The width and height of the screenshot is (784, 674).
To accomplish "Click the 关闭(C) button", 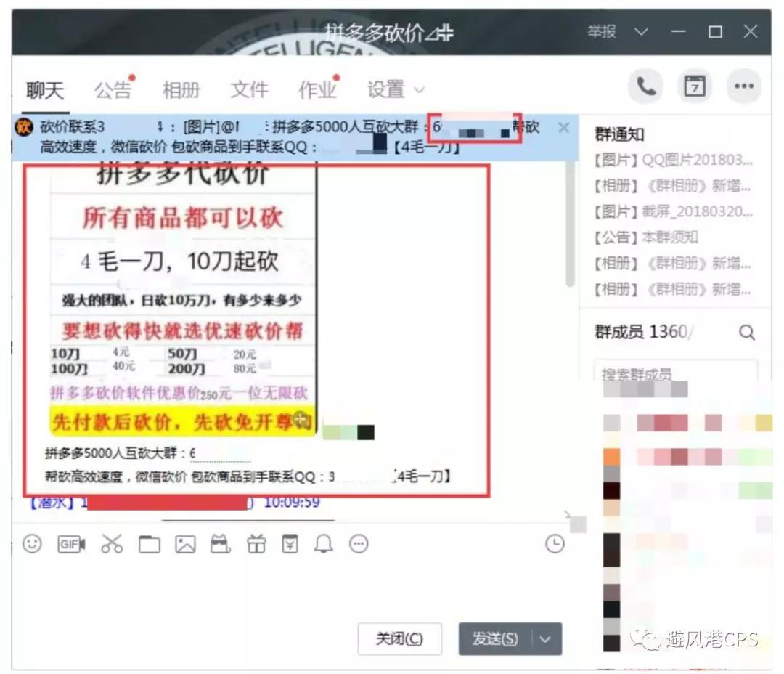I will (x=399, y=639).
